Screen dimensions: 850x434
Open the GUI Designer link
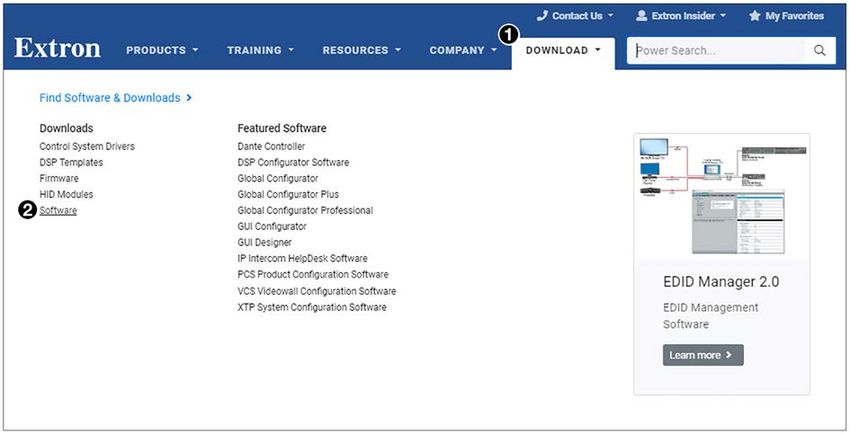point(265,242)
